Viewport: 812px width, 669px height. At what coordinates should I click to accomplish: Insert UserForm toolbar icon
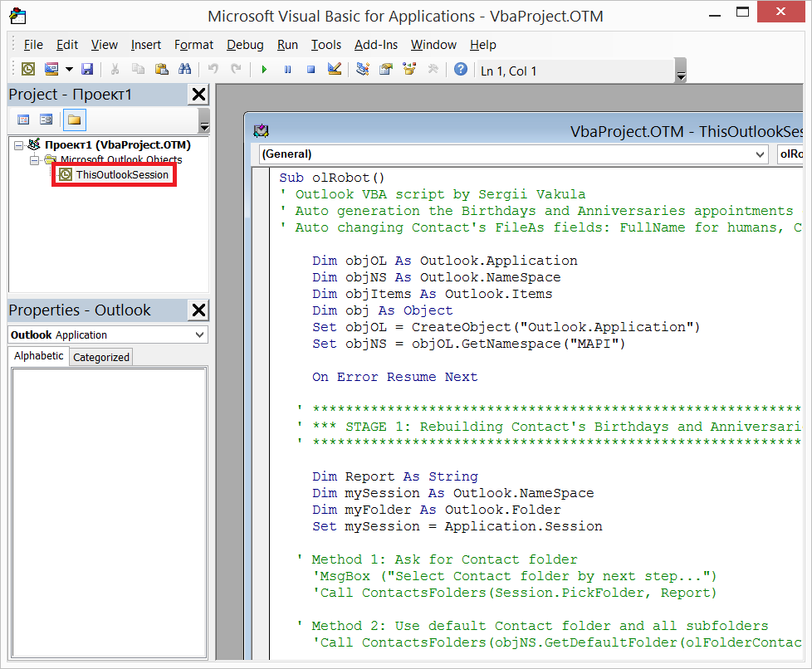51,69
